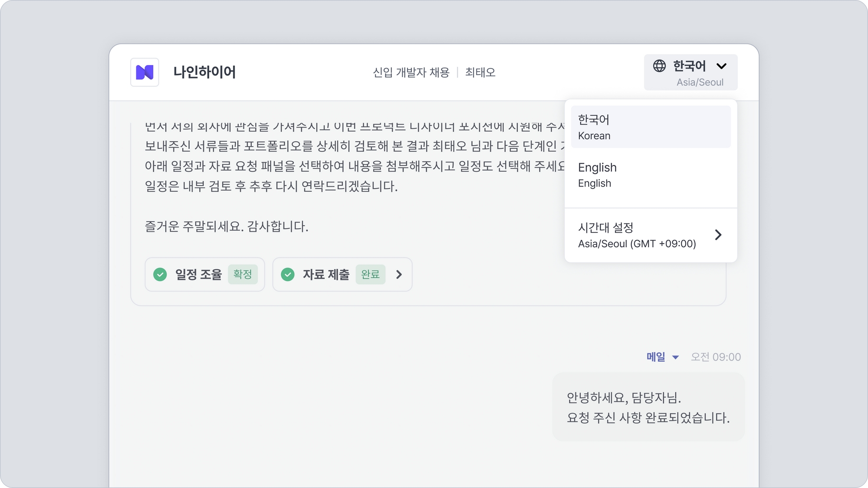The width and height of the screenshot is (868, 488).
Task: Click the 오전 09:00 timestamp
Action: click(x=716, y=357)
